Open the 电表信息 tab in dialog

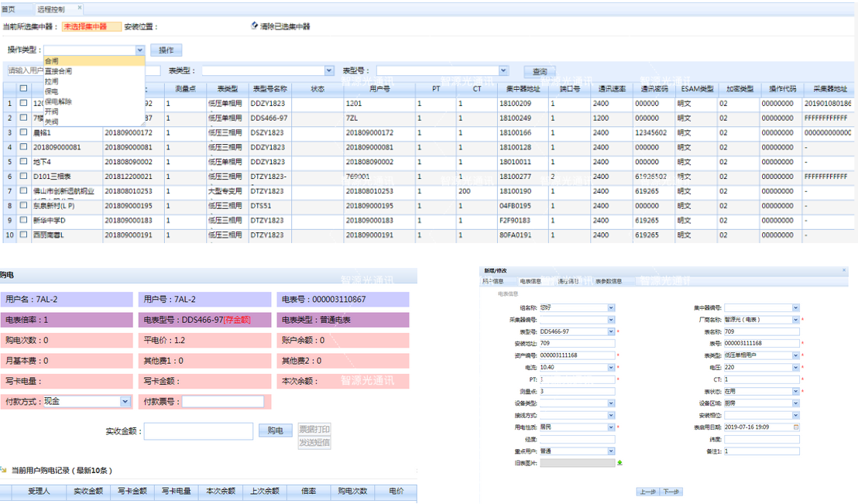[x=530, y=281]
